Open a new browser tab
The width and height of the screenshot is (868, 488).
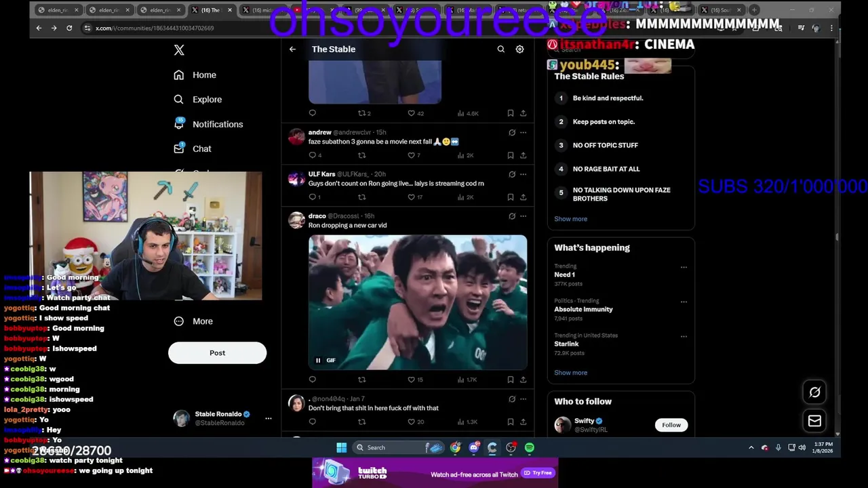[x=755, y=9]
